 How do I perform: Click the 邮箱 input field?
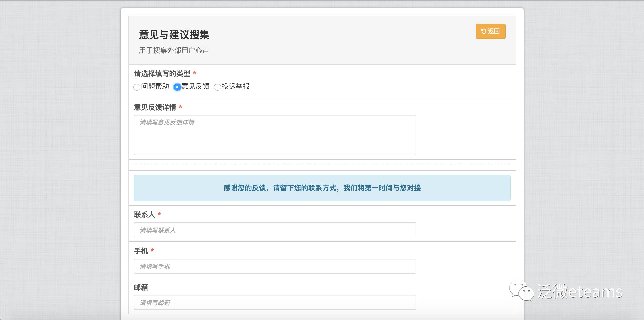point(275,302)
